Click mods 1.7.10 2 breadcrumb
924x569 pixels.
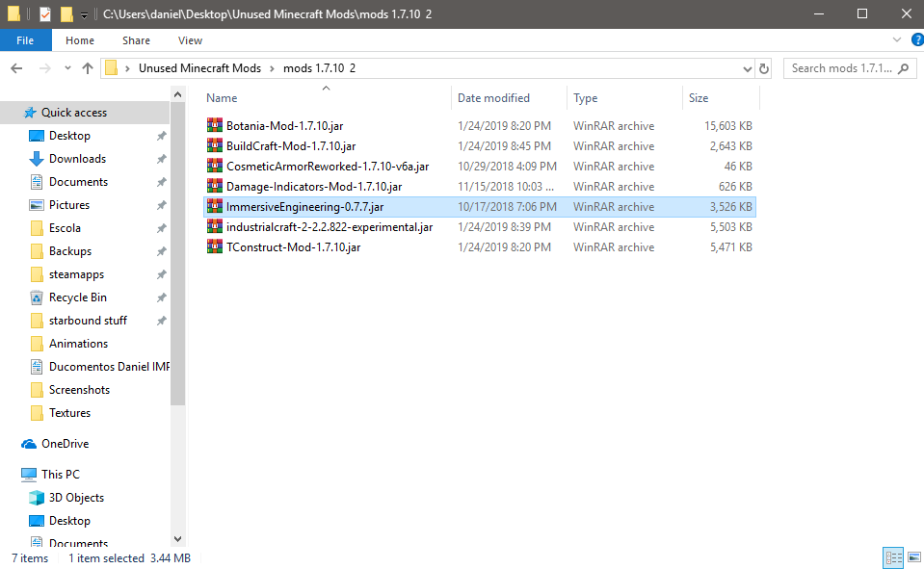[319, 68]
